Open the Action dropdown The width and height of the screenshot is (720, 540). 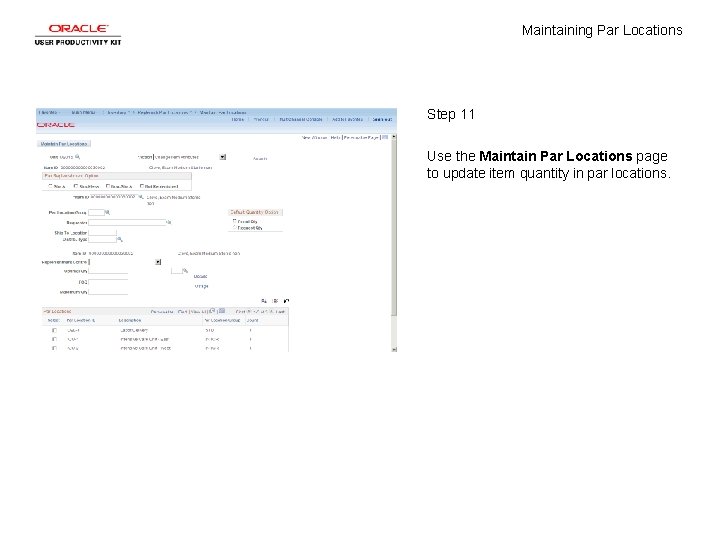coord(223,157)
